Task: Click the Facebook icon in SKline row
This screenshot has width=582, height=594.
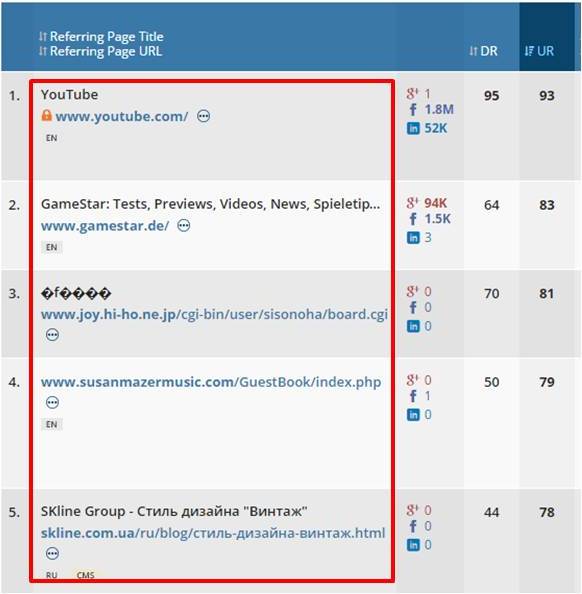Action: point(413,526)
